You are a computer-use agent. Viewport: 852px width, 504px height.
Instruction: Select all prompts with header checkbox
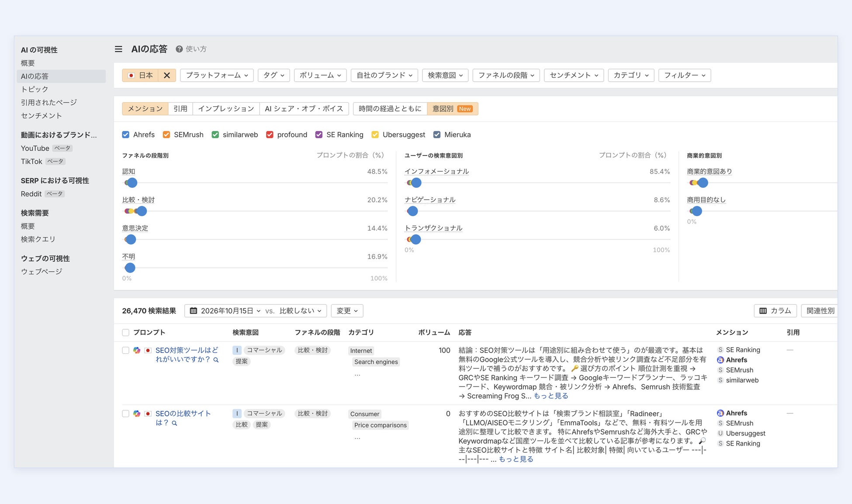click(126, 332)
